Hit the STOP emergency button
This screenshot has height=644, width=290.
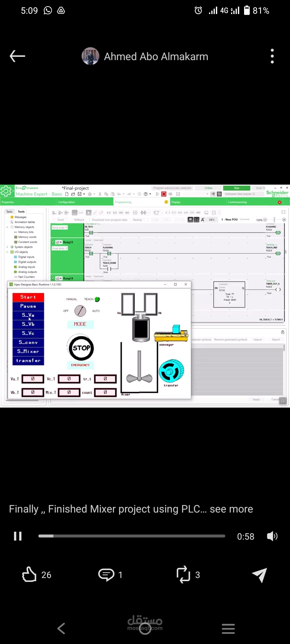[81, 348]
